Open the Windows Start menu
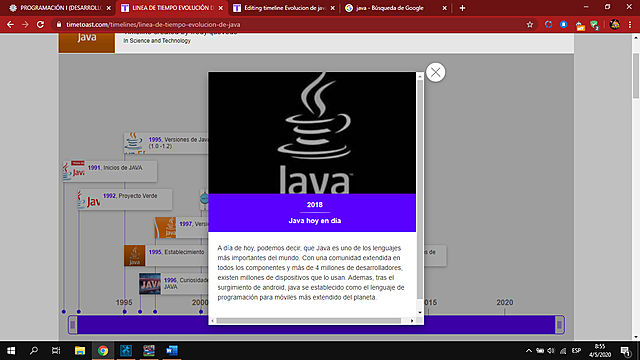The height and width of the screenshot is (360, 640). [x=11, y=351]
